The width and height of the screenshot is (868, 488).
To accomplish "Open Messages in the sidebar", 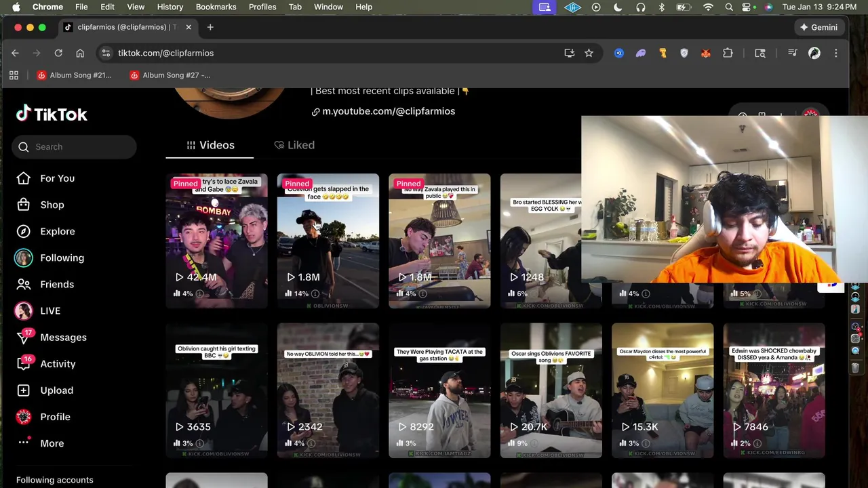I will click(63, 337).
